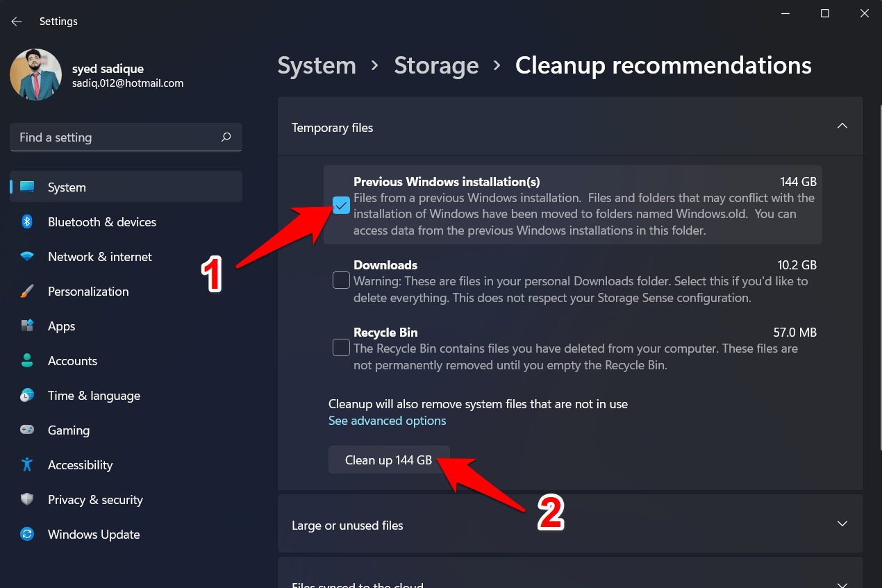Enable the Recycle Bin checkbox
882x588 pixels.
coord(341,347)
